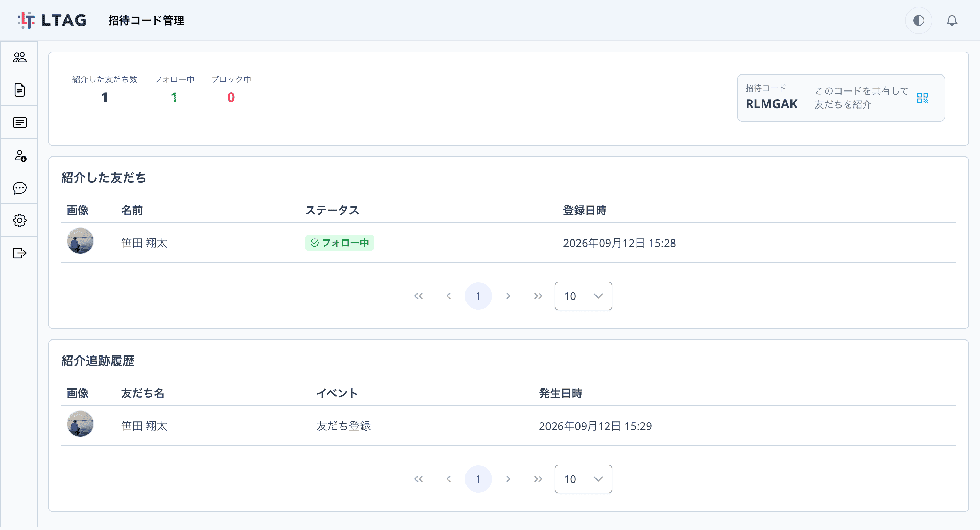Select page 1 in 紹介追跡履歴 pagination

point(478,479)
